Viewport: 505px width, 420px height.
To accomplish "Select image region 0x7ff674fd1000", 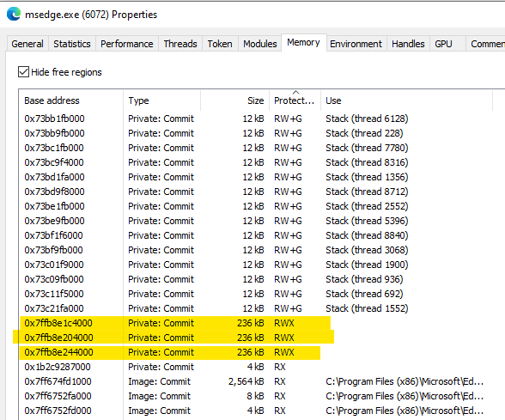I will point(261,381).
